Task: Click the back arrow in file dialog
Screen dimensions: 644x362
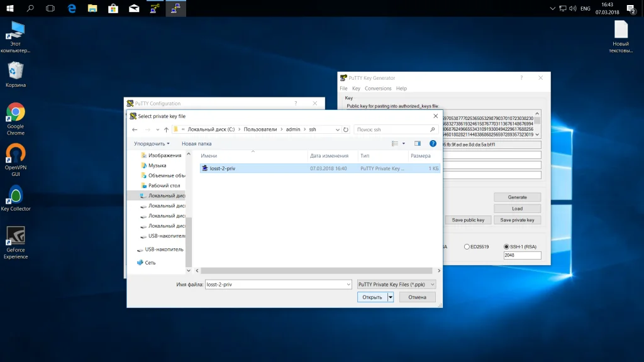Action: tap(135, 129)
